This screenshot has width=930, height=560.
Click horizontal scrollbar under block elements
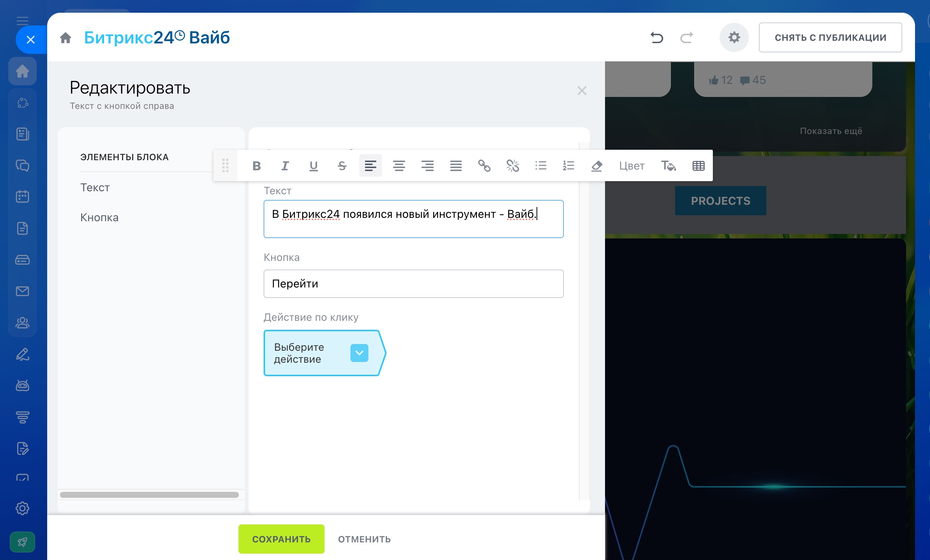149,495
